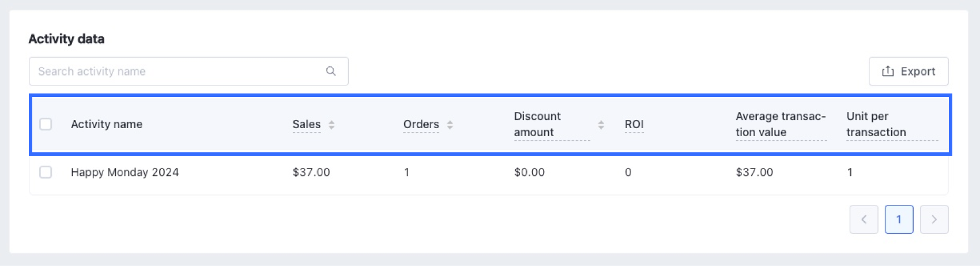Sort by Orders using sort arrows
Image resolution: width=980 pixels, height=266 pixels.
(x=450, y=125)
